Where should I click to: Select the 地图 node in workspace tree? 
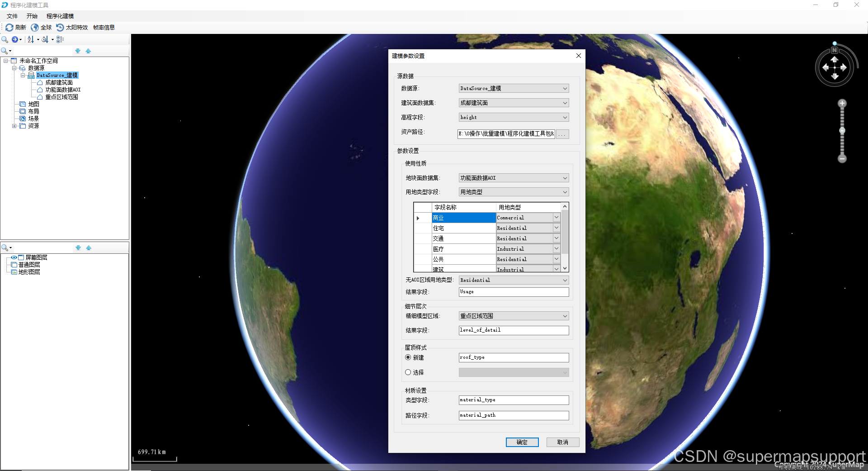[33, 104]
